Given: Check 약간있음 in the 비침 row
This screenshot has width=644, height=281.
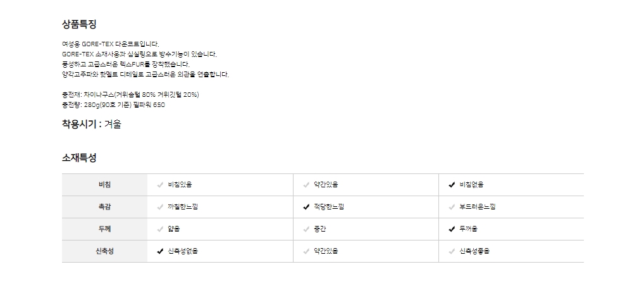Looking at the screenshot, I should coord(306,185).
